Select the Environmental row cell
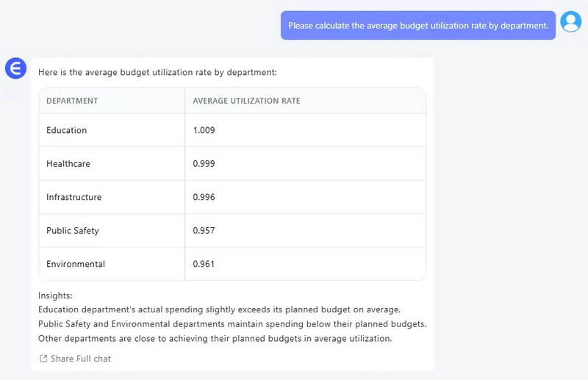The width and height of the screenshot is (588, 380). pos(76,264)
